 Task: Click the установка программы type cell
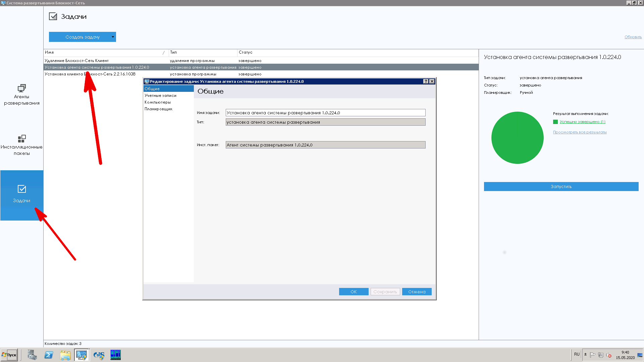point(193,74)
